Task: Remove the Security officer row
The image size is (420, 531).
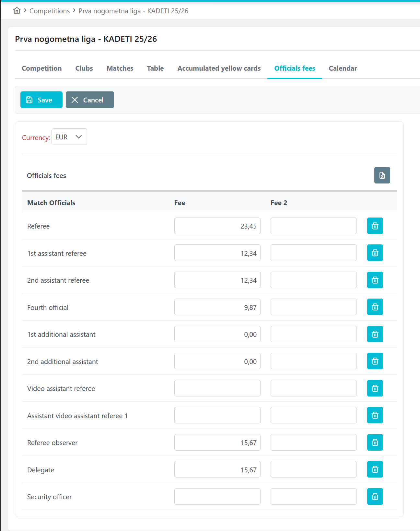Action: click(x=375, y=497)
